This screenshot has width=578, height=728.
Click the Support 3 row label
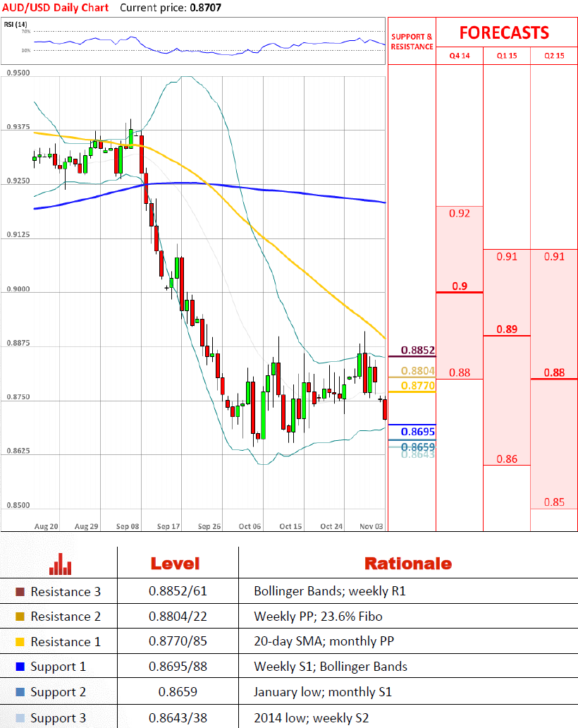58,718
